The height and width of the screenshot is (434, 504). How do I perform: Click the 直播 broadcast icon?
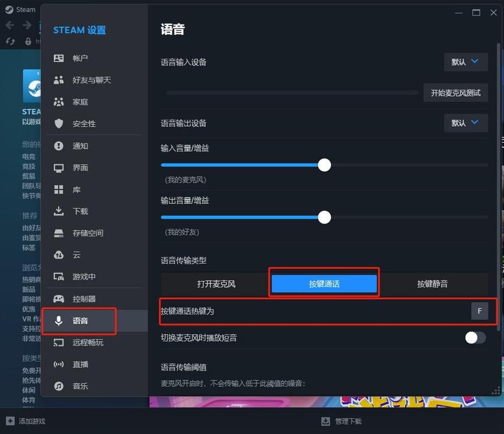(58, 364)
